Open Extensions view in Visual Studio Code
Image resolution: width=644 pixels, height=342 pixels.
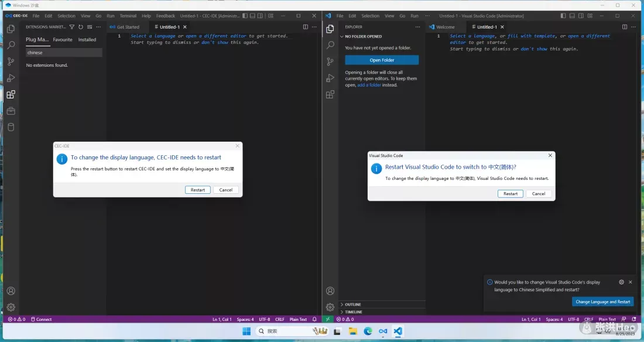[x=330, y=94]
